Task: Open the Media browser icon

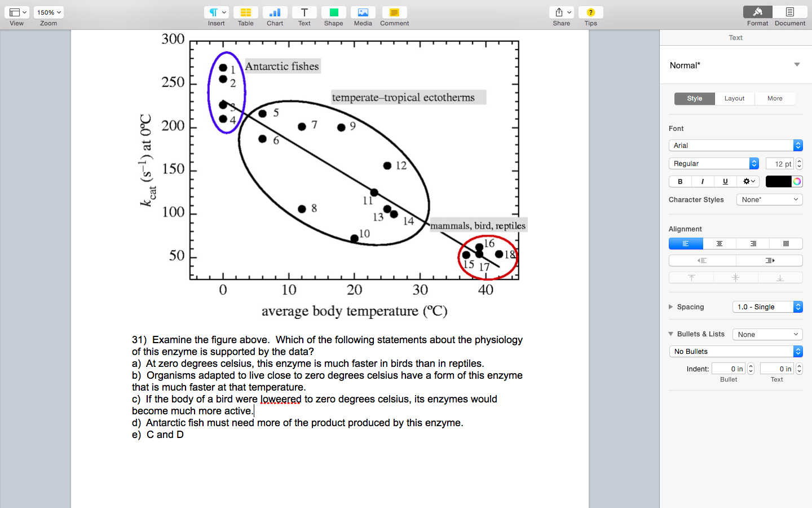Action: click(363, 12)
